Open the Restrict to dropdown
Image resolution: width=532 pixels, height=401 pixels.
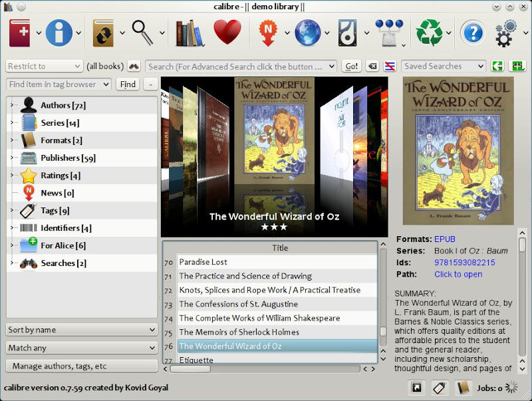[42, 66]
